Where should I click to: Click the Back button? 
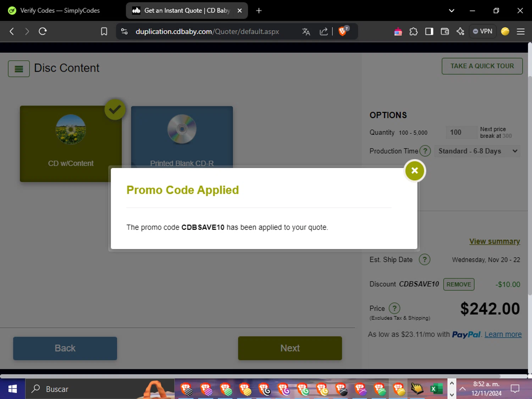[65, 348]
